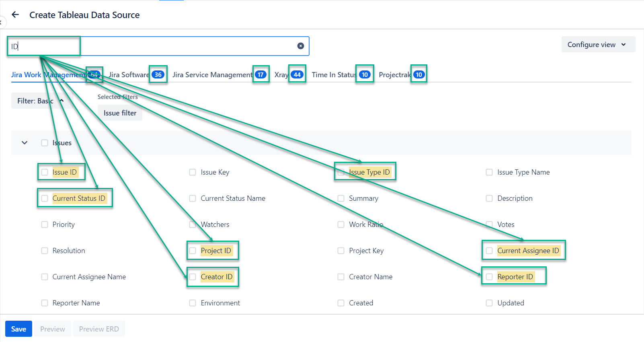Click the Issue filter button
The height and width of the screenshot is (342, 644).
click(120, 113)
